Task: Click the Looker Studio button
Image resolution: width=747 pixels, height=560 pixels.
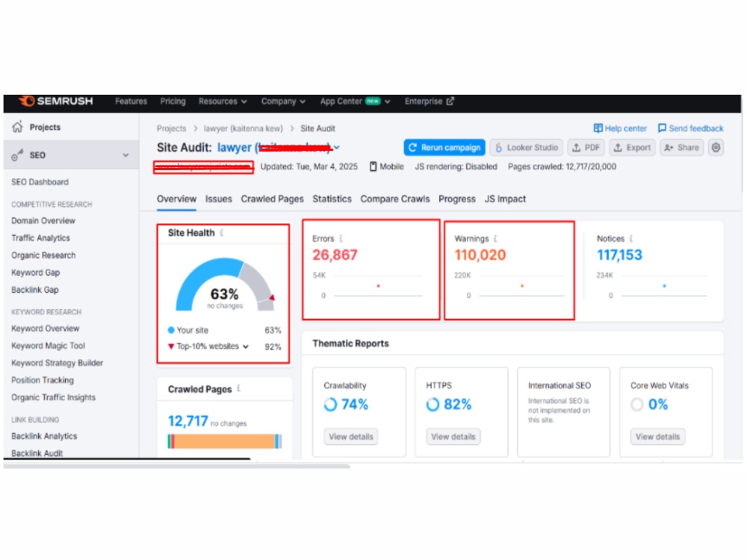Action: click(x=527, y=148)
